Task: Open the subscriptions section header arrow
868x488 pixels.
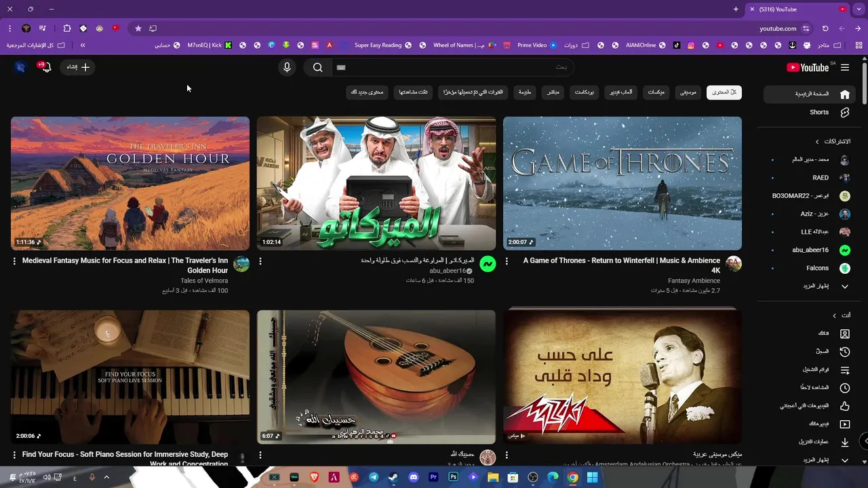Action: point(817,142)
